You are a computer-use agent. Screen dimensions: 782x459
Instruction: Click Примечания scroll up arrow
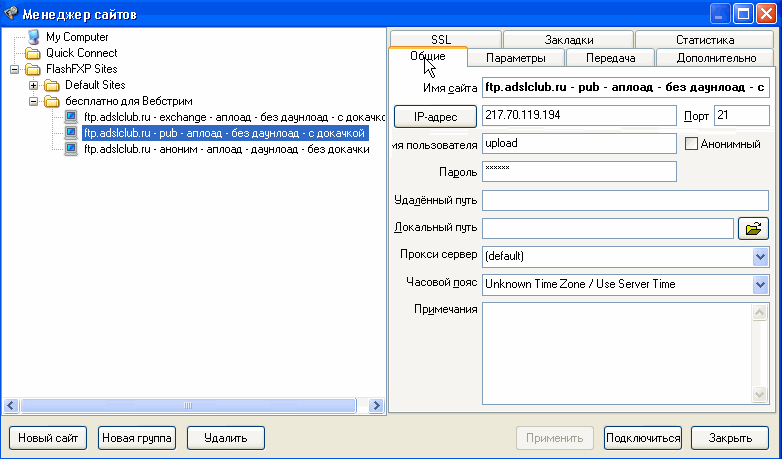point(760,313)
